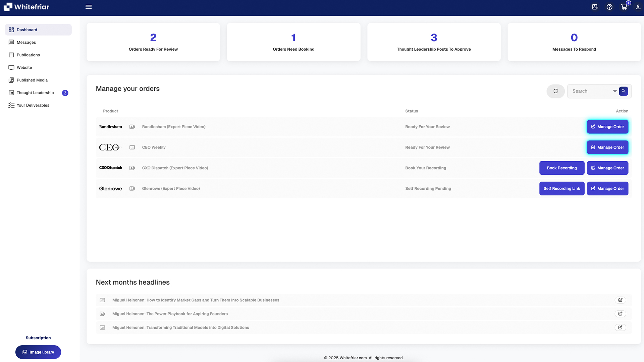
Task: Open the user account icon
Action: click(638, 7)
